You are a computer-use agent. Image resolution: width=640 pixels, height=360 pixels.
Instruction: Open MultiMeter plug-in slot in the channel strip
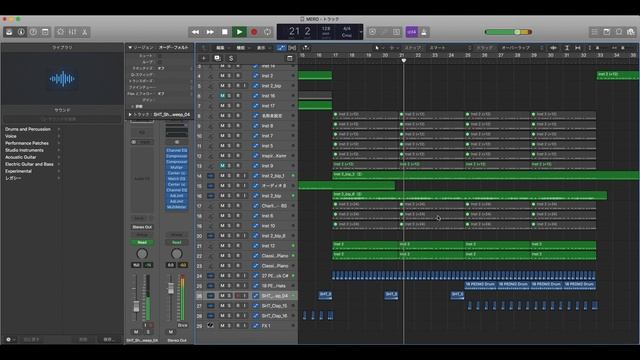click(177, 207)
